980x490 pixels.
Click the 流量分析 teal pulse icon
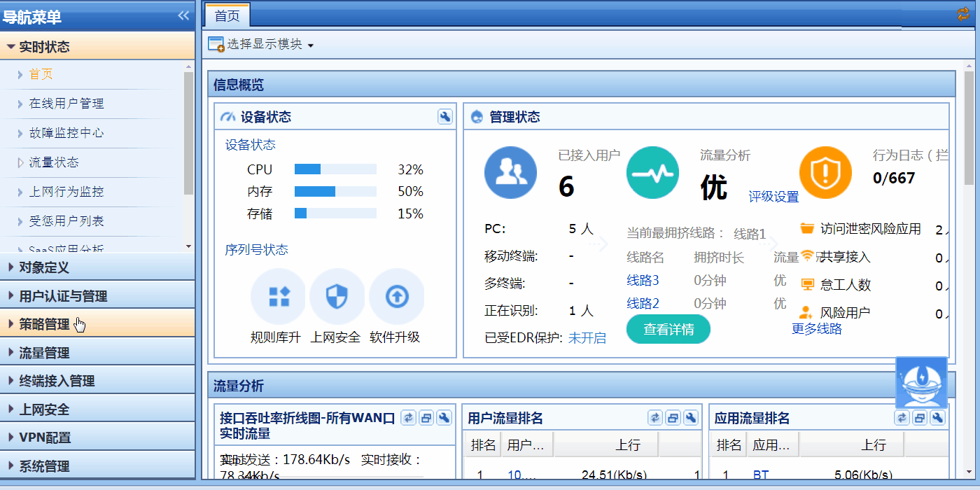coord(652,173)
